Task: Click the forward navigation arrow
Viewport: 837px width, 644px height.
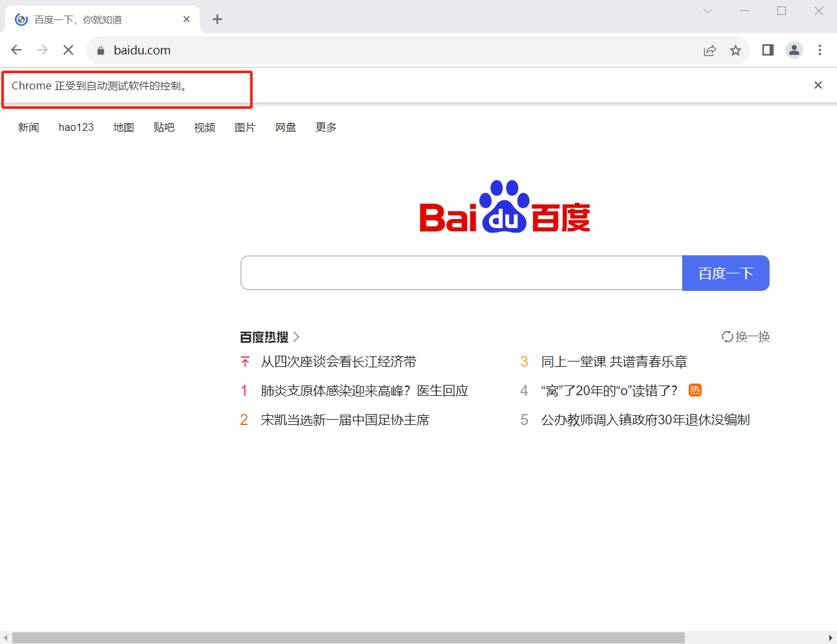Action: click(43, 50)
